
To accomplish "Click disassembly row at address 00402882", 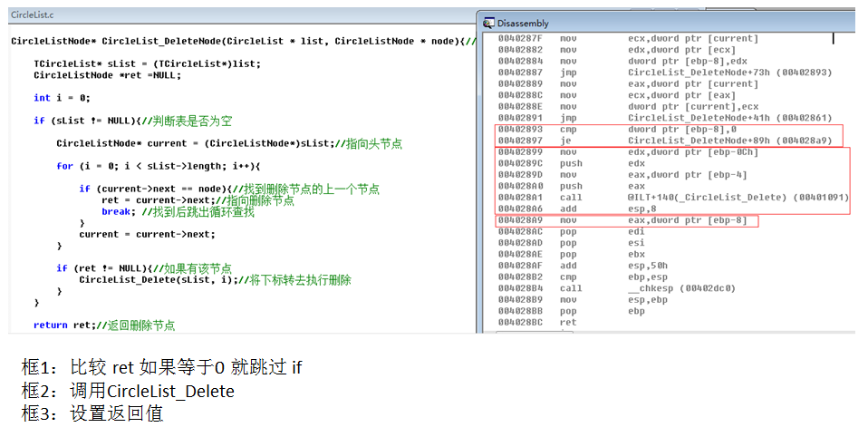I will click(x=616, y=50).
